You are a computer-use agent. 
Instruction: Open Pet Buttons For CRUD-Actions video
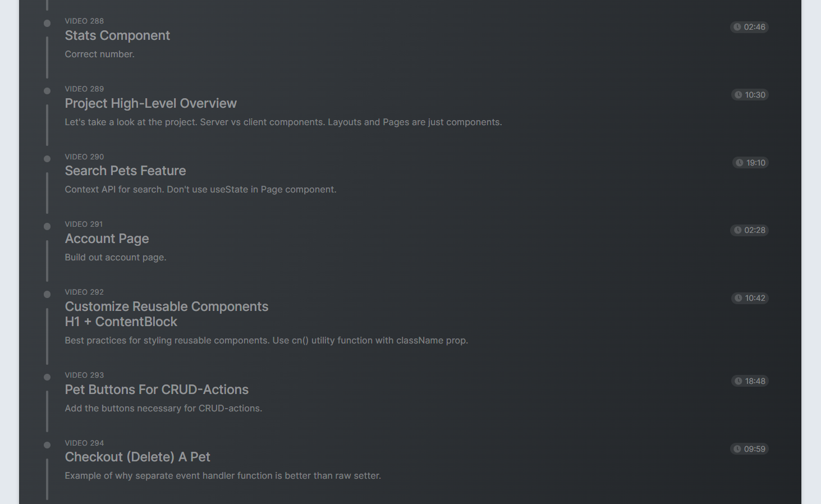tap(157, 390)
